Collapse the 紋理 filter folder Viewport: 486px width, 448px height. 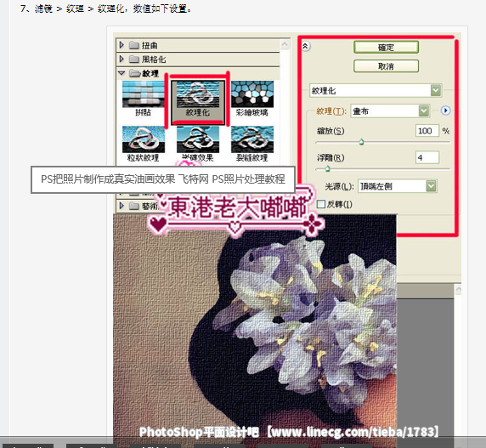pyautogui.click(x=121, y=73)
